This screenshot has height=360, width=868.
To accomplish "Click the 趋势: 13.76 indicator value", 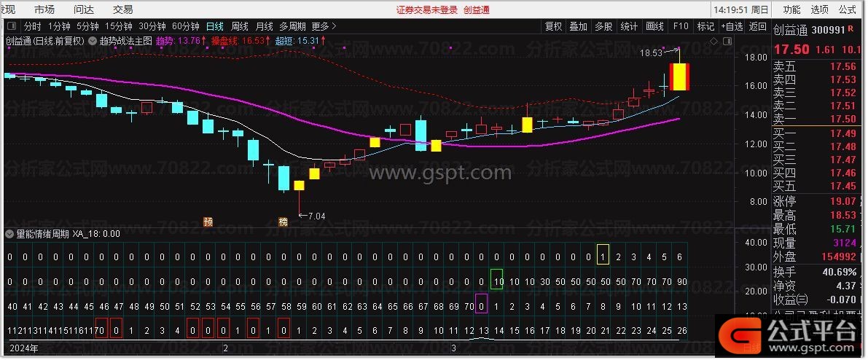I will [181, 41].
